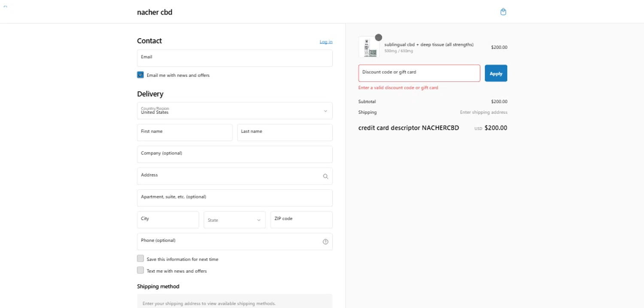This screenshot has width=644, height=308.
Task: Click the product quantity badge
Action: (378, 37)
